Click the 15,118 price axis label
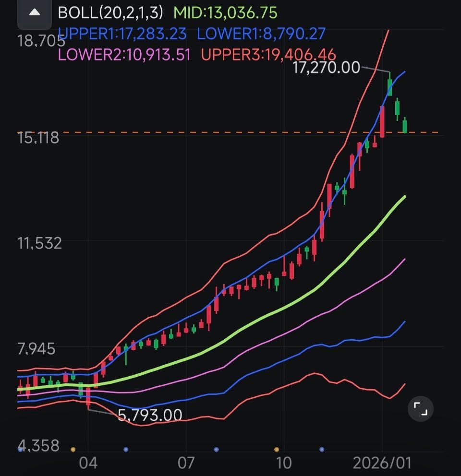 pyautogui.click(x=38, y=138)
